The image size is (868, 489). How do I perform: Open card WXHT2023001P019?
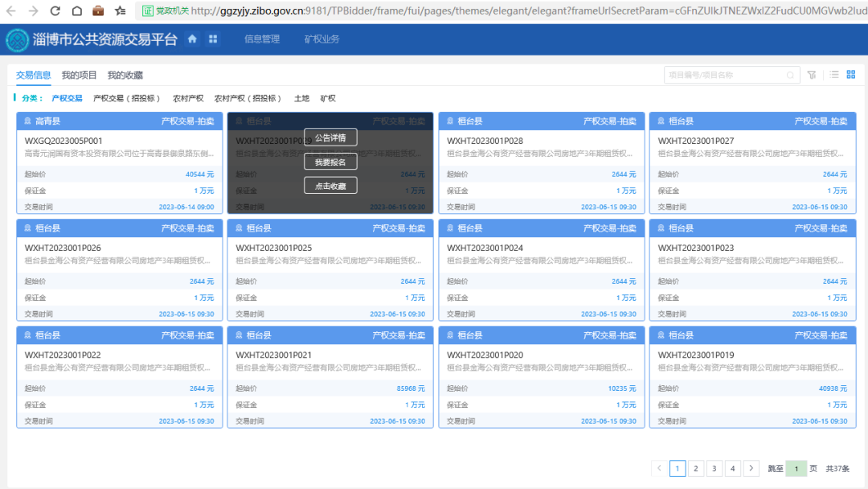coord(753,377)
